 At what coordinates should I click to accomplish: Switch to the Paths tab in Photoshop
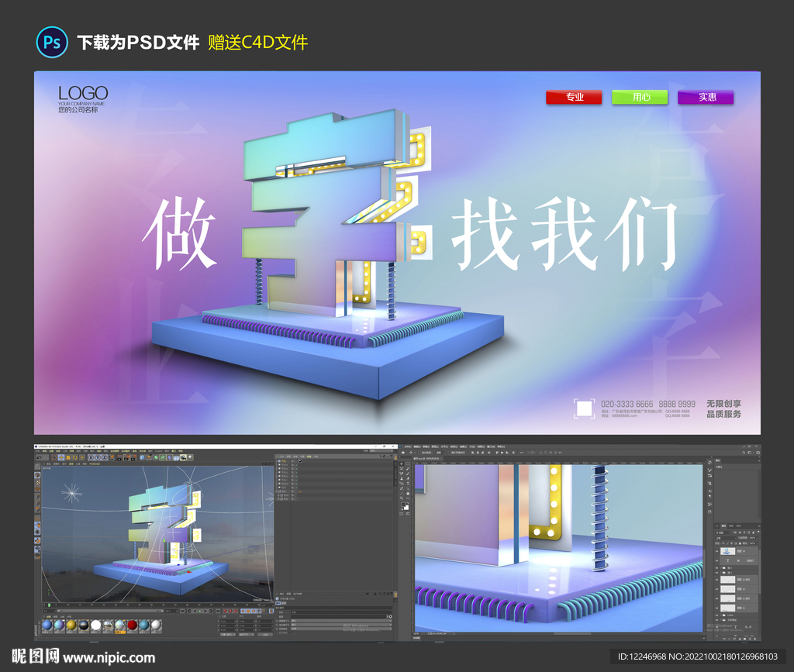pyautogui.click(x=739, y=526)
